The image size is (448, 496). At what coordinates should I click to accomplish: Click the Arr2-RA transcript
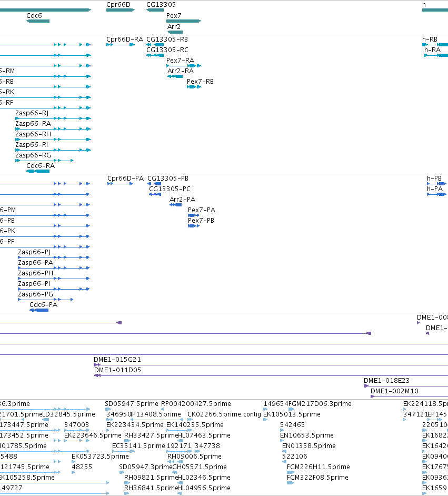[x=175, y=76]
